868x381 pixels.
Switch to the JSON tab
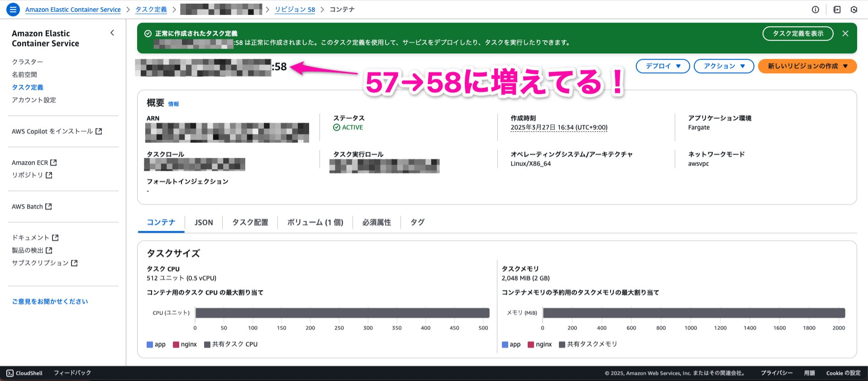click(x=204, y=222)
